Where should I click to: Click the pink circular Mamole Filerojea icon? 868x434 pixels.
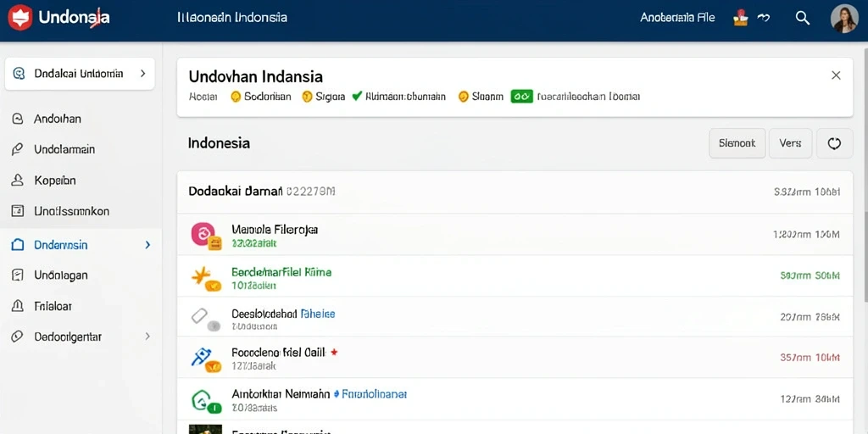(203, 234)
